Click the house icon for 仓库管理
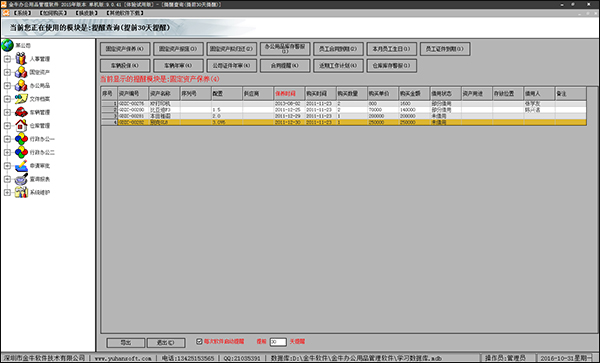This screenshot has height=363, width=600. pos(21,125)
